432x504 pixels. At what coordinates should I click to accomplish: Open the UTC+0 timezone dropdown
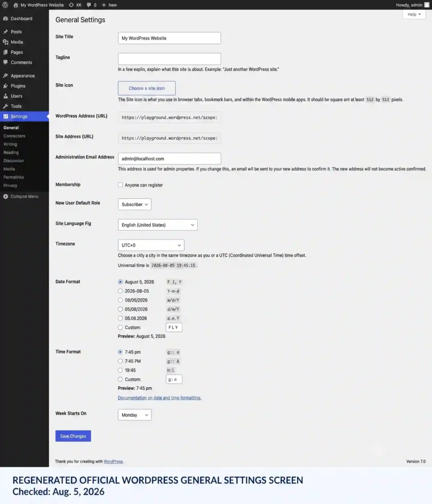(x=151, y=245)
